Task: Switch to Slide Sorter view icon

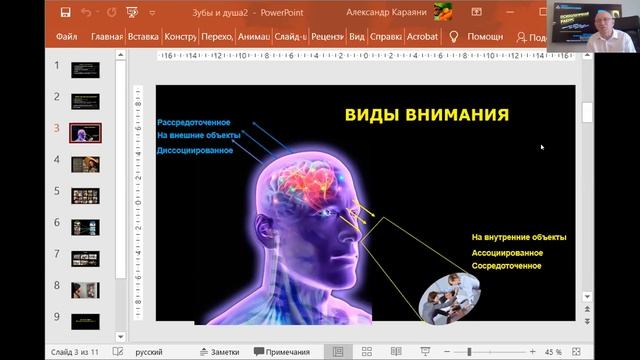Action: pyautogui.click(x=367, y=351)
